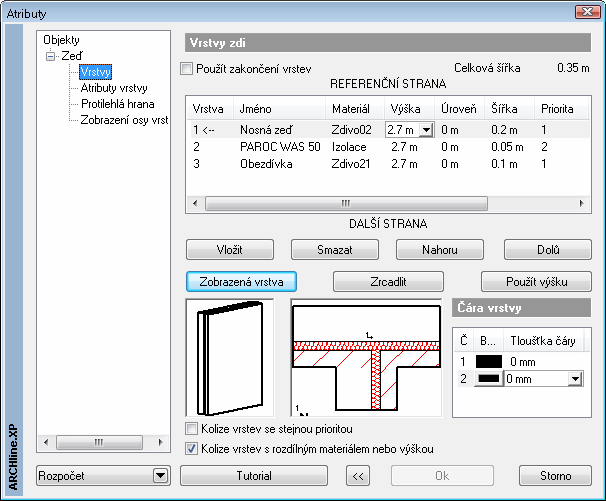Viewport: 606px width, 501px height.
Task: Click black color swatch in line row 1
Action: [x=489, y=362]
